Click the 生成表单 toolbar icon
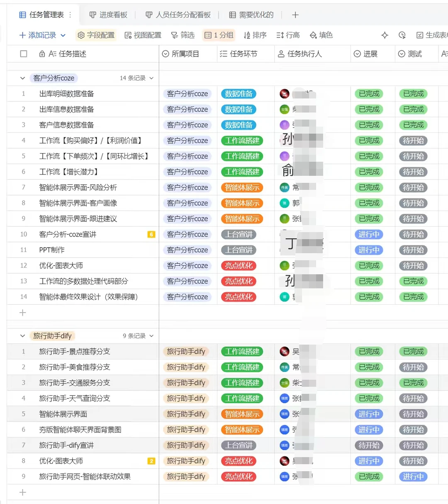This screenshot has height=504, width=448. click(x=431, y=35)
